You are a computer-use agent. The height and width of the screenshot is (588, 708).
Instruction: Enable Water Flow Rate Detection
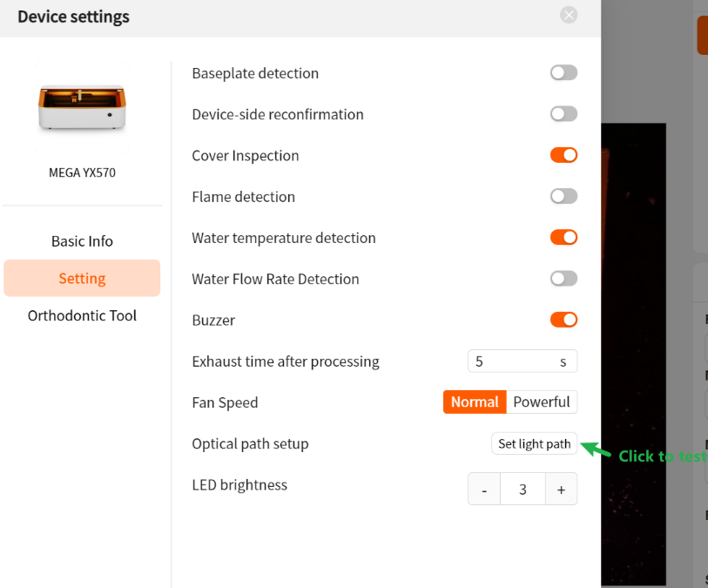[563, 278]
